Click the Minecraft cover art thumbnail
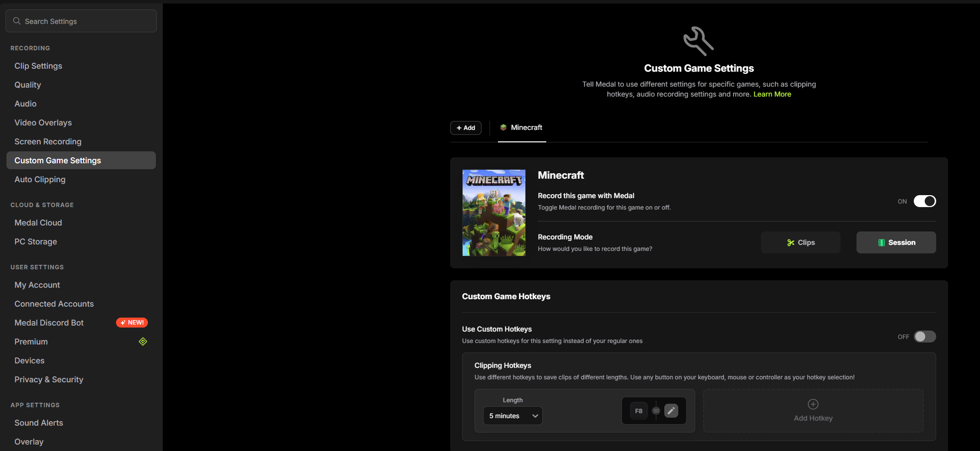The image size is (980, 451). point(494,213)
